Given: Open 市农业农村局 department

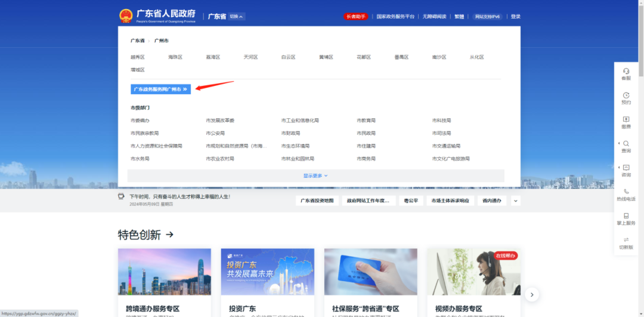Looking at the screenshot, I should pos(220,159).
